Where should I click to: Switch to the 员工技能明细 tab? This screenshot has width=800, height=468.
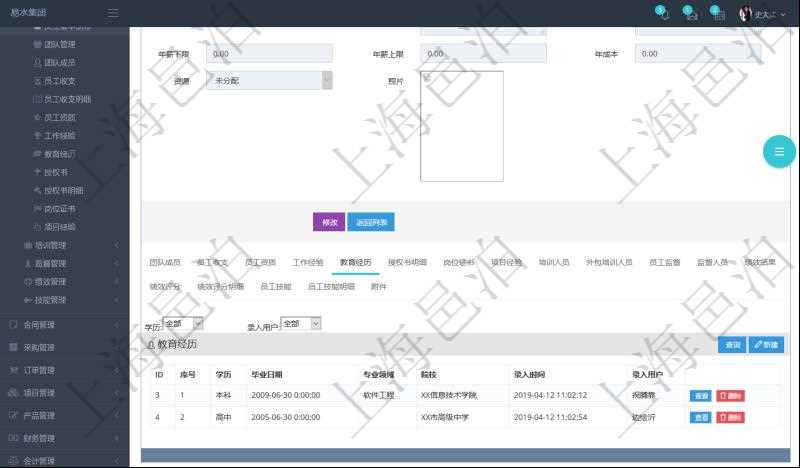click(x=331, y=287)
